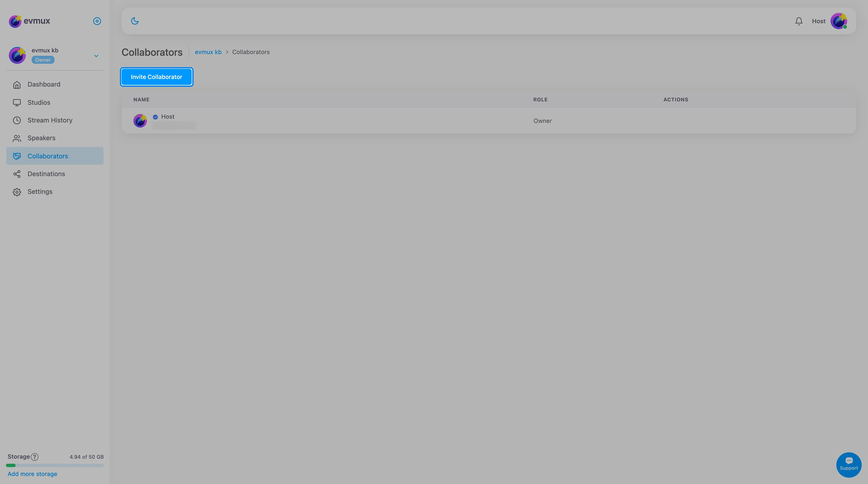This screenshot has height=484, width=868.
Task: Select the Collaborators sidebar item
Action: 55,156
